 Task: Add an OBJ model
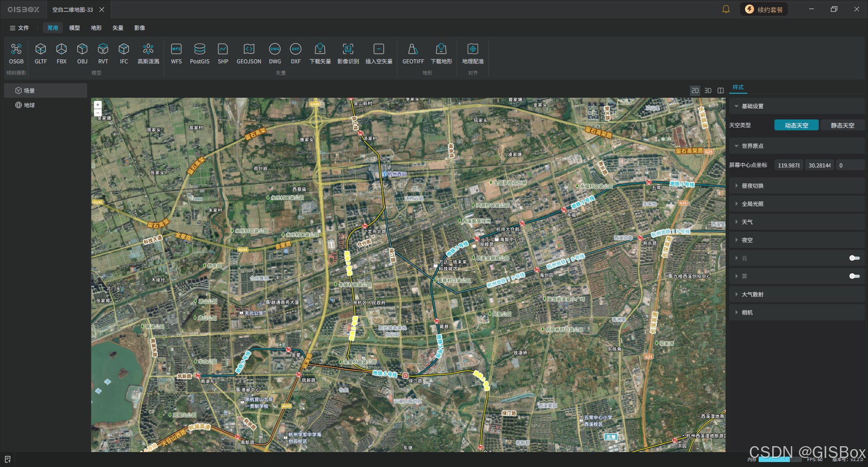point(82,53)
